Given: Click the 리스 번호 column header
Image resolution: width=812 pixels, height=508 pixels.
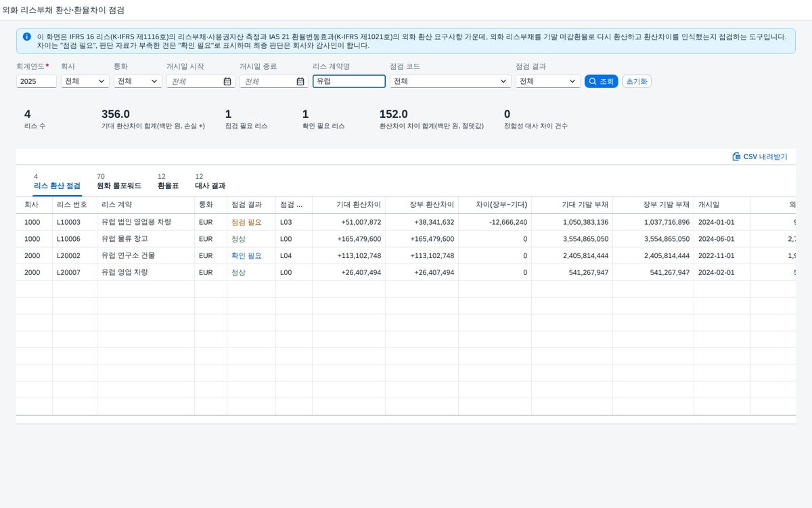Looking at the screenshot, I should [x=75, y=205].
